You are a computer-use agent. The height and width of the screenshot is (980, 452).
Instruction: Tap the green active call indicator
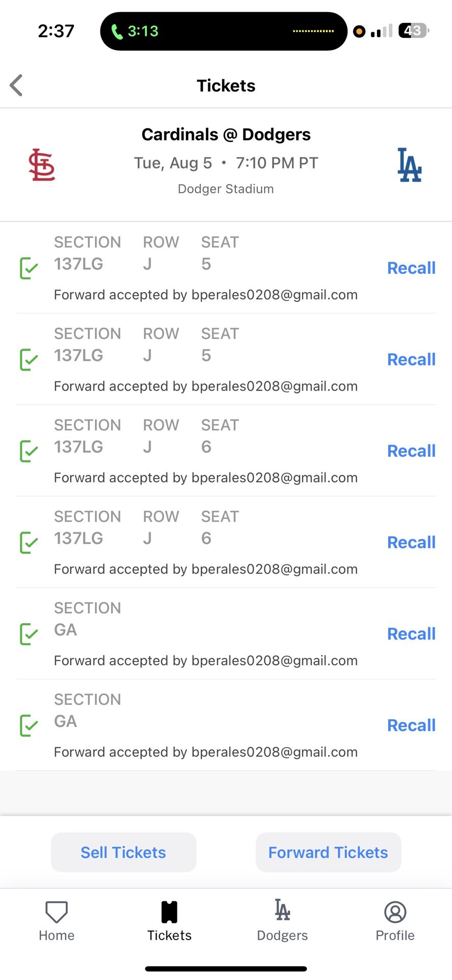135,31
